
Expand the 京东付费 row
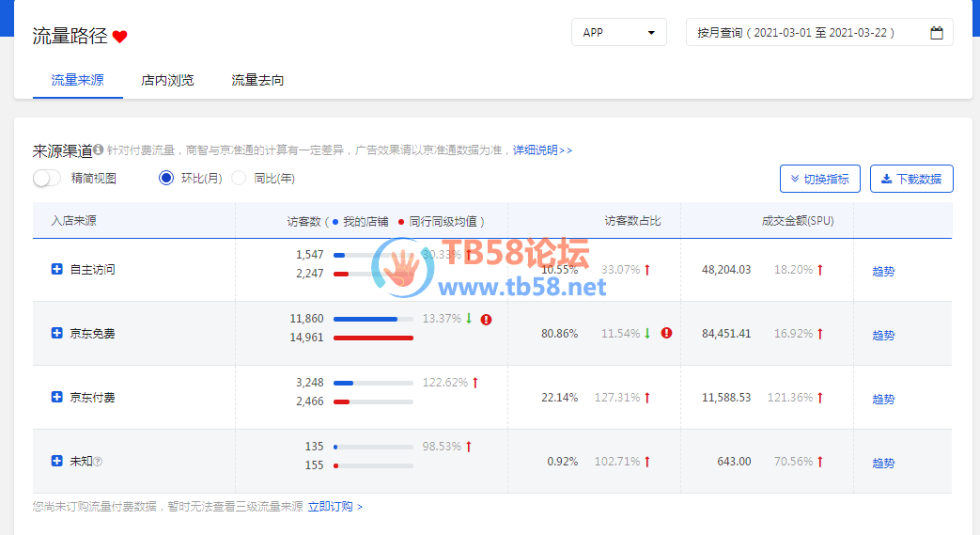(x=57, y=397)
